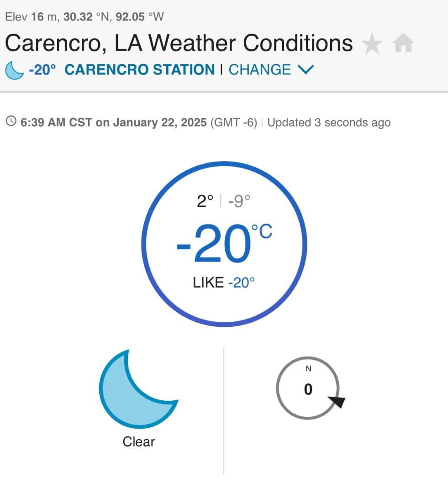Expand the CHANGE station chevron
448x493 pixels.
coord(306,70)
